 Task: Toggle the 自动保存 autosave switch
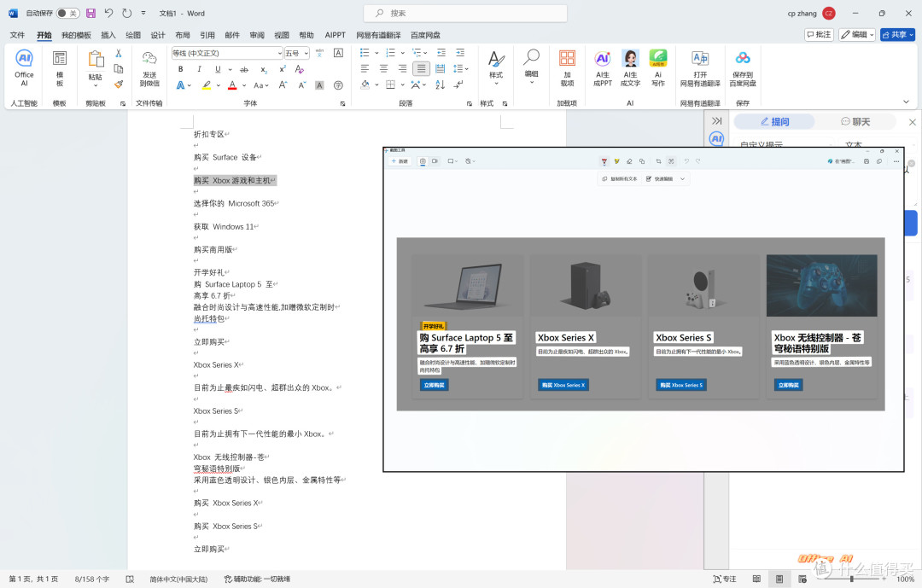67,13
